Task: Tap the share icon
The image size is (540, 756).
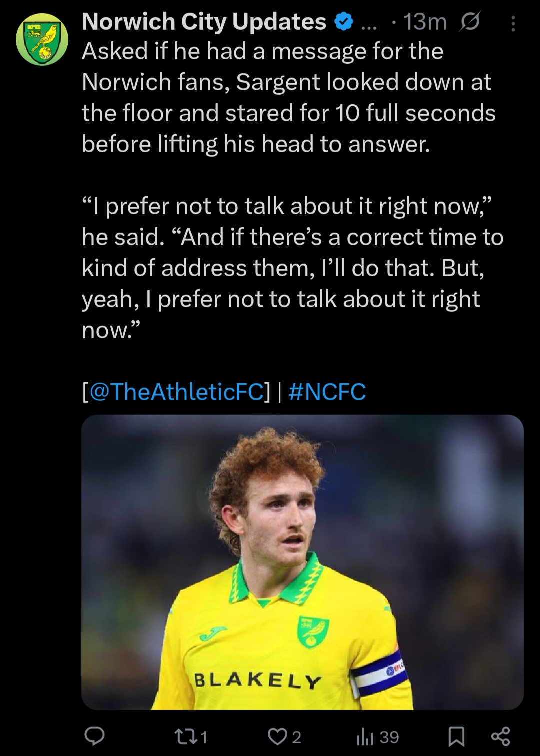Action: [500, 736]
